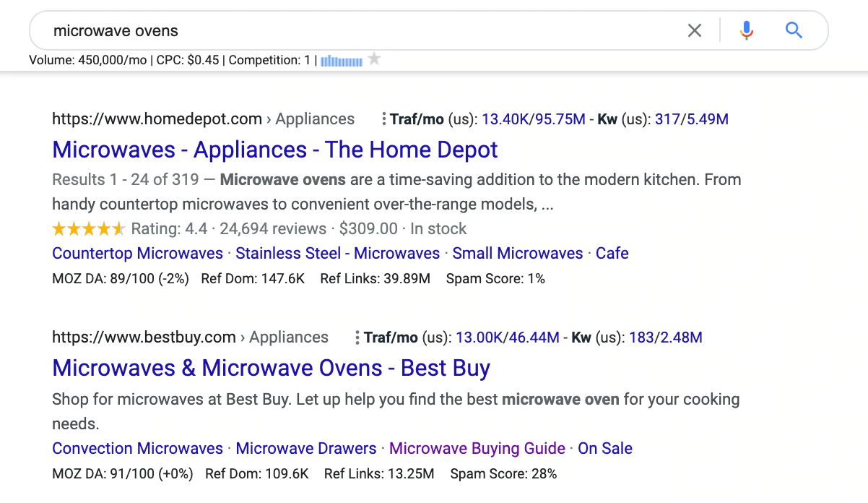Screen dimensions: 868x503
Task: Click Best Buy traffic value 13.00K
Action: pos(479,338)
